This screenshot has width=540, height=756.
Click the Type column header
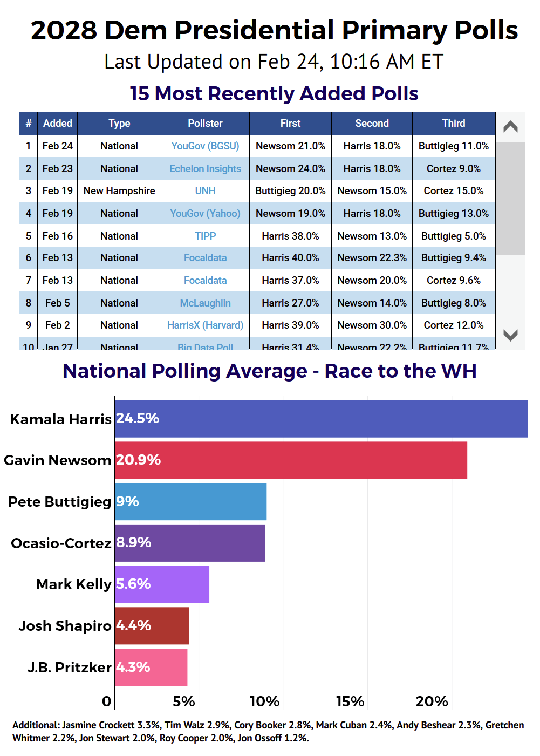point(119,124)
